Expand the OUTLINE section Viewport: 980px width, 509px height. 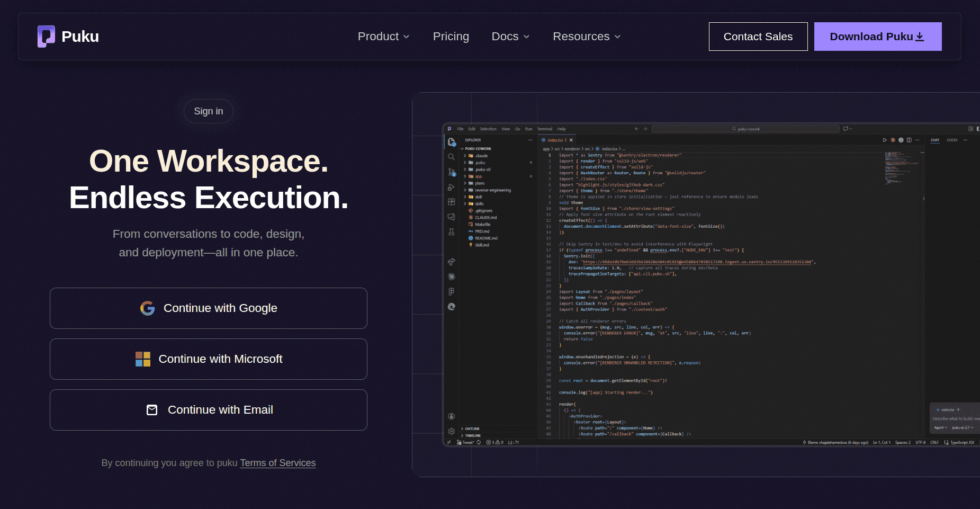tap(471, 429)
